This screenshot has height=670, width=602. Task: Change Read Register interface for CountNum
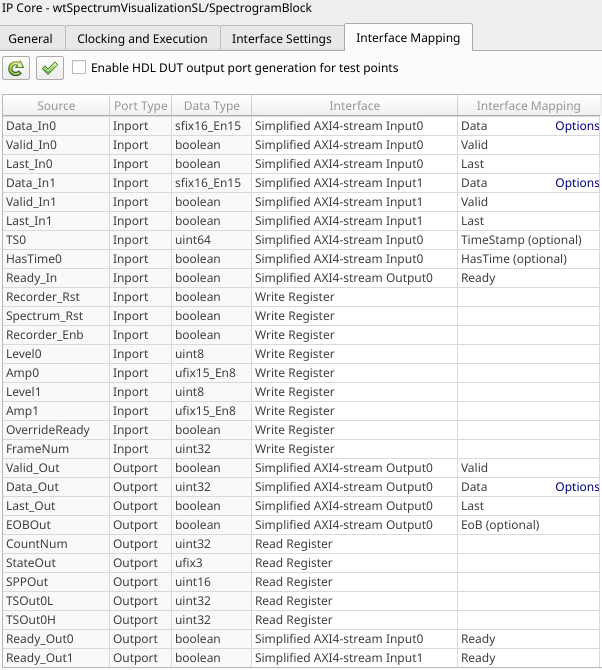(x=354, y=544)
